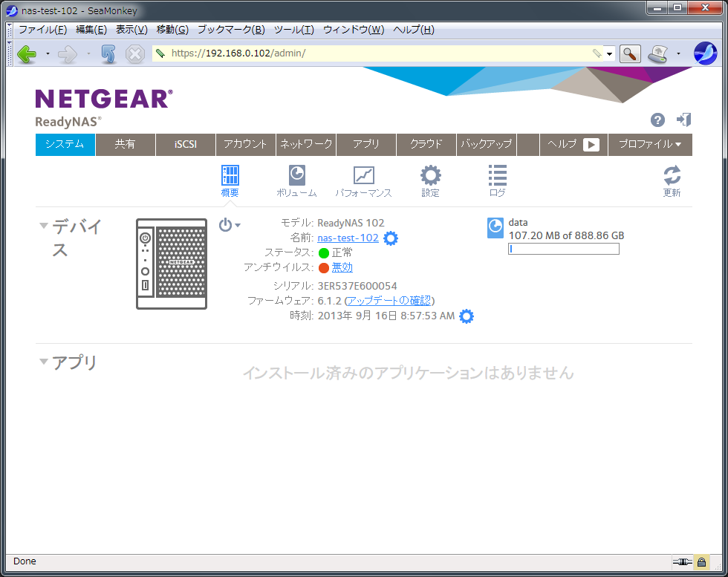Screen dimensions: 728x577
Task: Open the 表示(V) menu
Action: (x=131, y=30)
